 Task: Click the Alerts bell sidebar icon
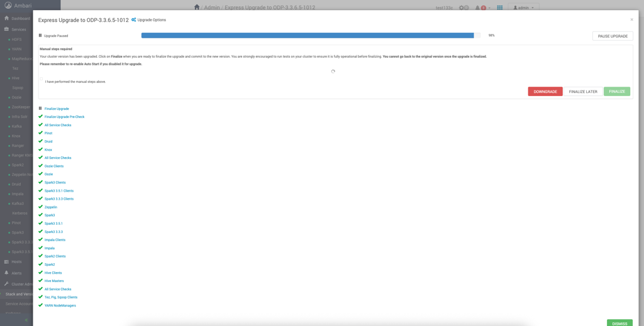pos(6,273)
